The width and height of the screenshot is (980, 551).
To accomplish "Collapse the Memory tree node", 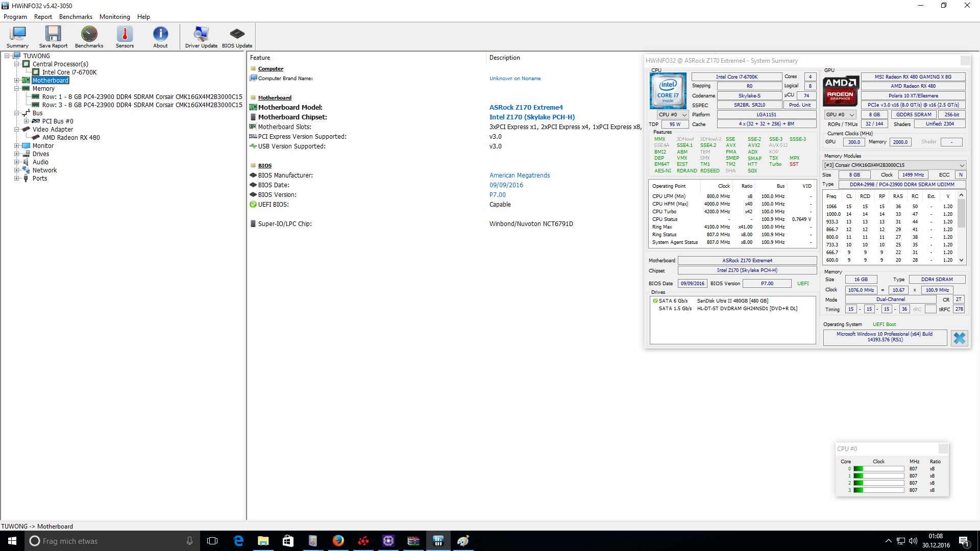I will pyautogui.click(x=16, y=89).
